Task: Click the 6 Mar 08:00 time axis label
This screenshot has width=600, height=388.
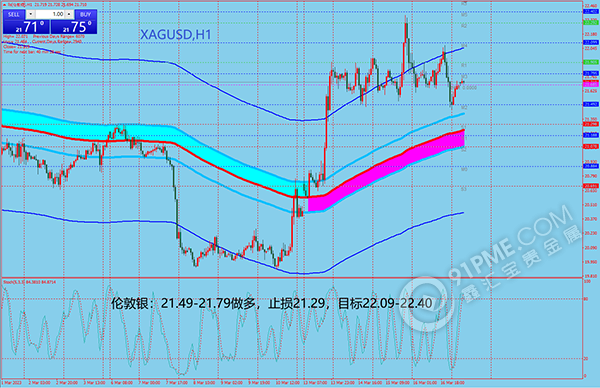Action: click(122, 383)
